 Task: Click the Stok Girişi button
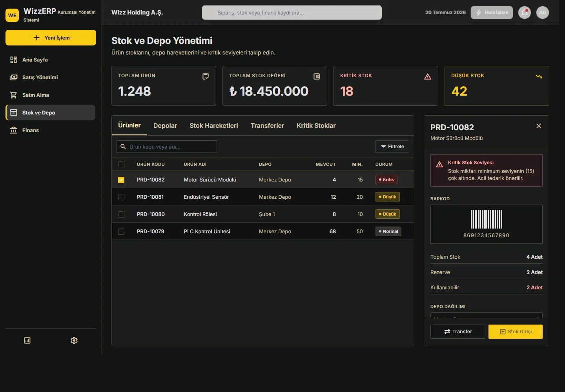coord(516,332)
